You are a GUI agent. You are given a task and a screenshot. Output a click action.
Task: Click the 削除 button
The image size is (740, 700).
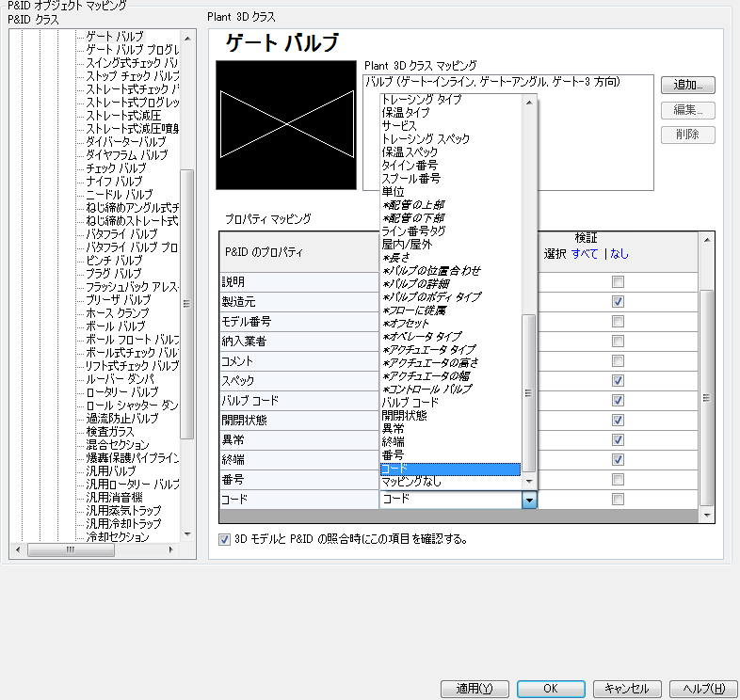(687, 135)
